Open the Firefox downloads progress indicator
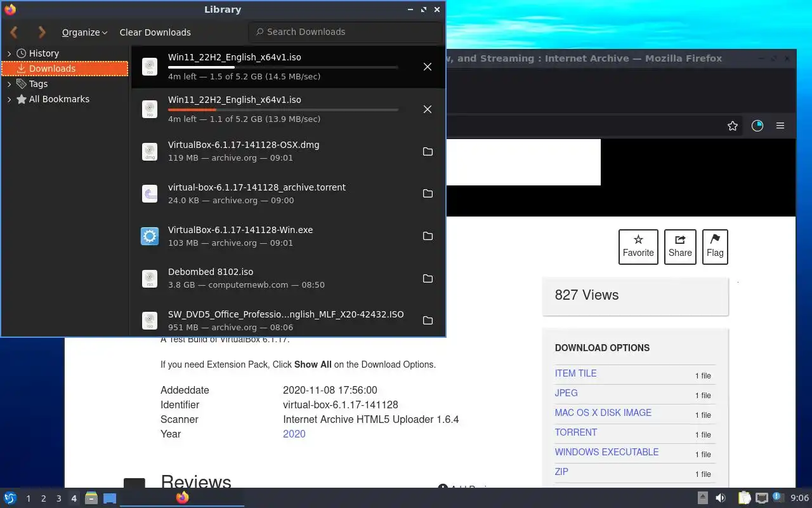 point(757,126)
